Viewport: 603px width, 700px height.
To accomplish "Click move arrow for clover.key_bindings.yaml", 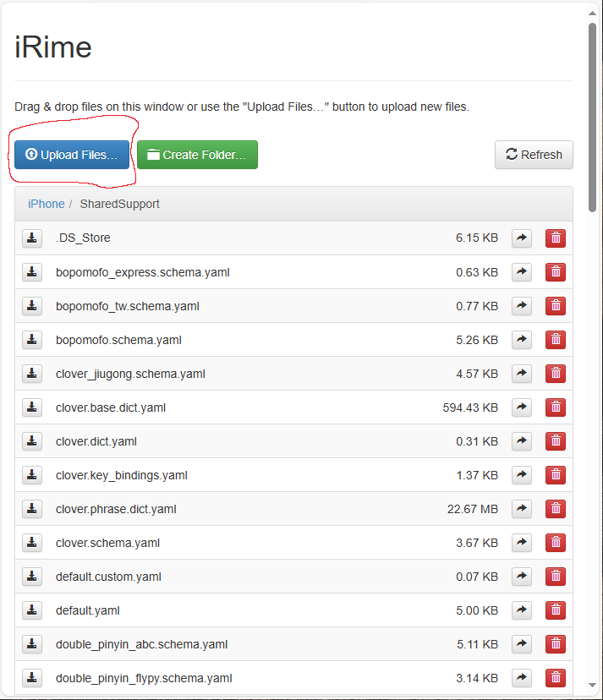I will 522,475.
